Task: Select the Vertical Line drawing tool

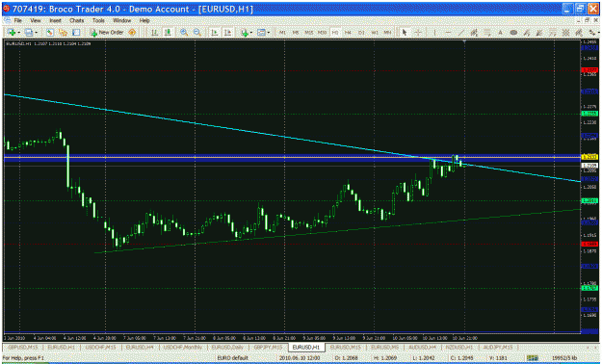Action: [x=435, y=33]
